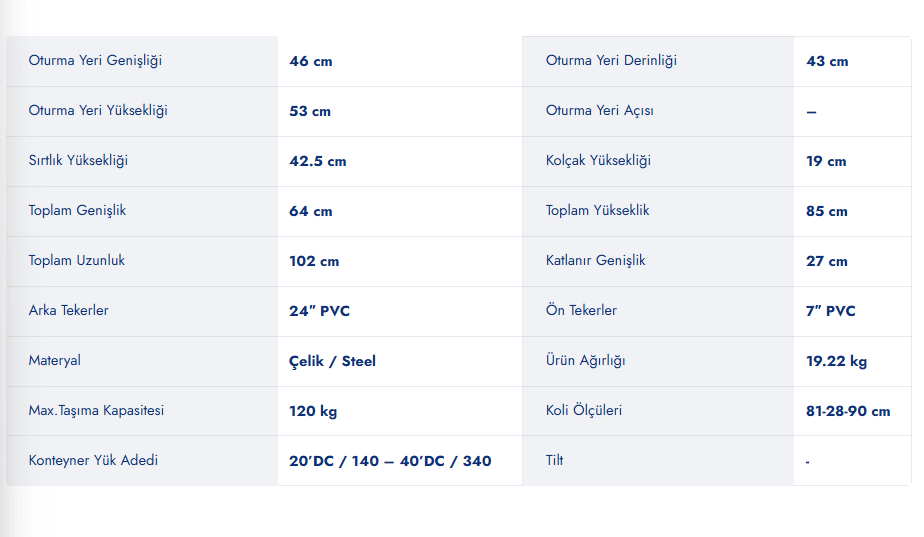The height and width of the screenshot is (537, 924).
Task: Click the Oturma Yeri Yüksekliği label
Action: click(x=98, y=111)
